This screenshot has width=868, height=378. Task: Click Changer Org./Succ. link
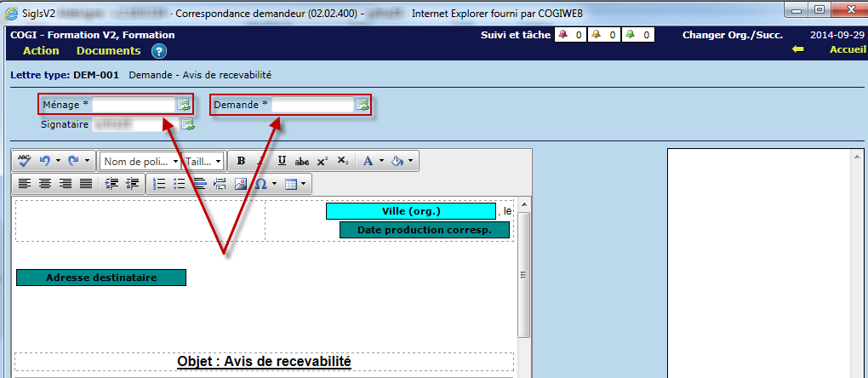(x=732, y=35)
